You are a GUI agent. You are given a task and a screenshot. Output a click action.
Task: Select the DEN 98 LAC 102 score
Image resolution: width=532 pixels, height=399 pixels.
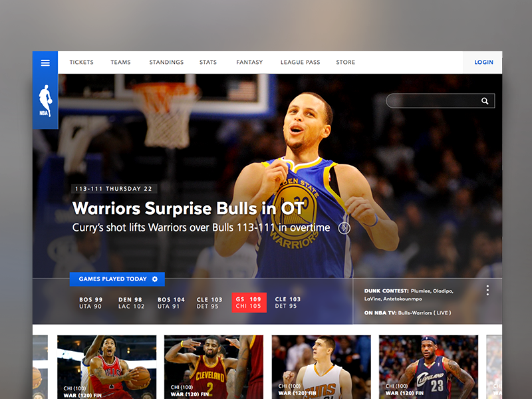click(x=131, y=303)
